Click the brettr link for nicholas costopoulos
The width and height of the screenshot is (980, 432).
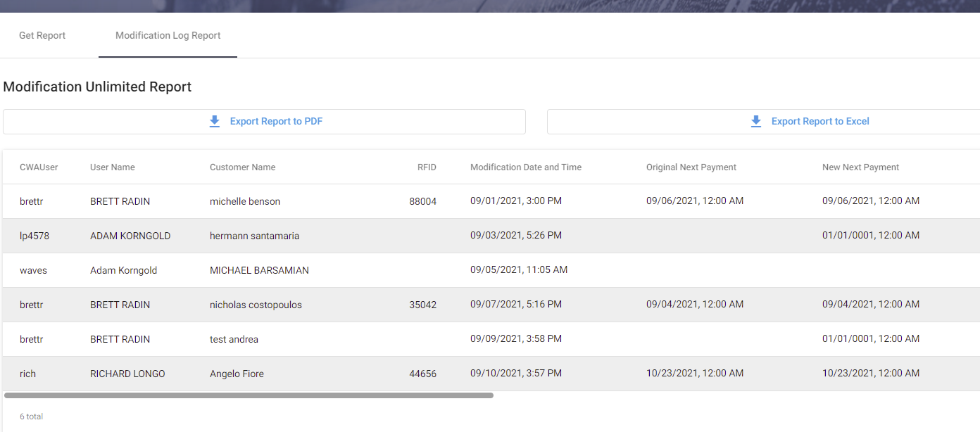tap(31, 304)
